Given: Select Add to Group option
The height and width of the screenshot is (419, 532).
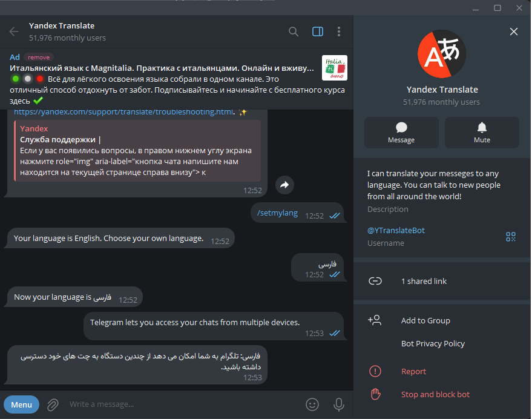Looking at the screenshot, I should coord(425,320).
